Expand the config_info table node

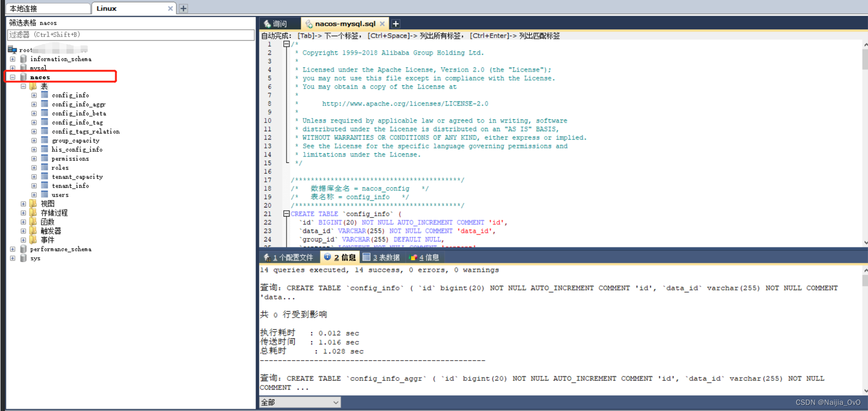point(34,95)
